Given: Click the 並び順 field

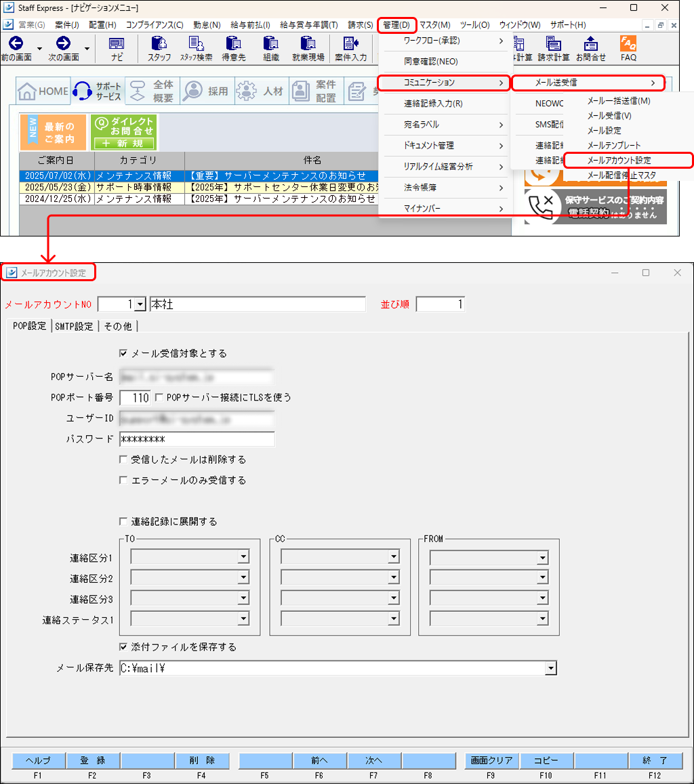Looking at the screenshot, I should tap(441, 304).
